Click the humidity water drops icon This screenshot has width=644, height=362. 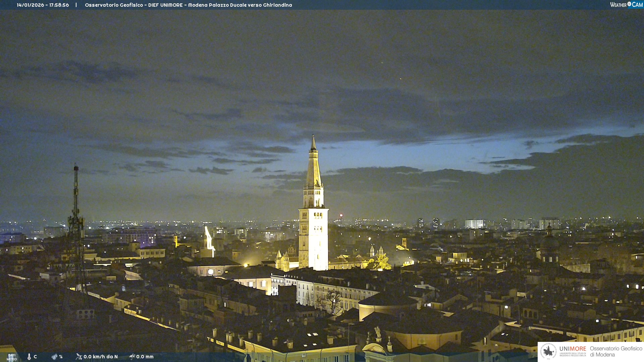[x=54, y=357]
